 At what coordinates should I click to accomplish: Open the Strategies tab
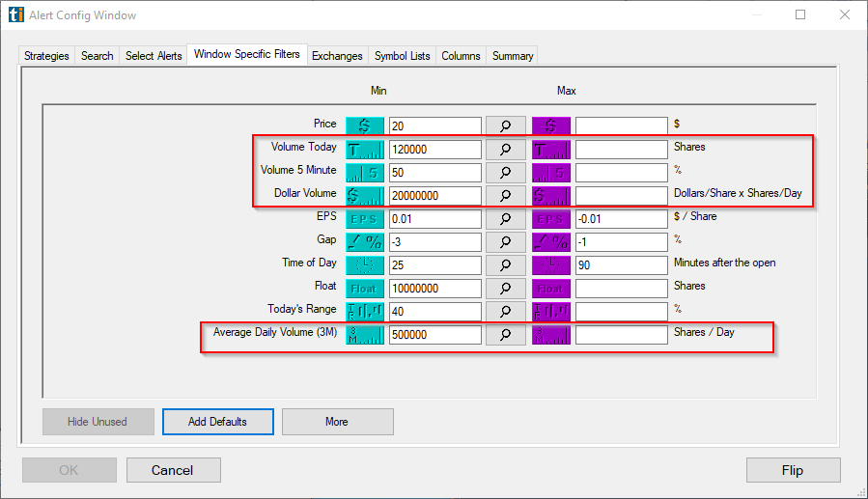point(46,56)
